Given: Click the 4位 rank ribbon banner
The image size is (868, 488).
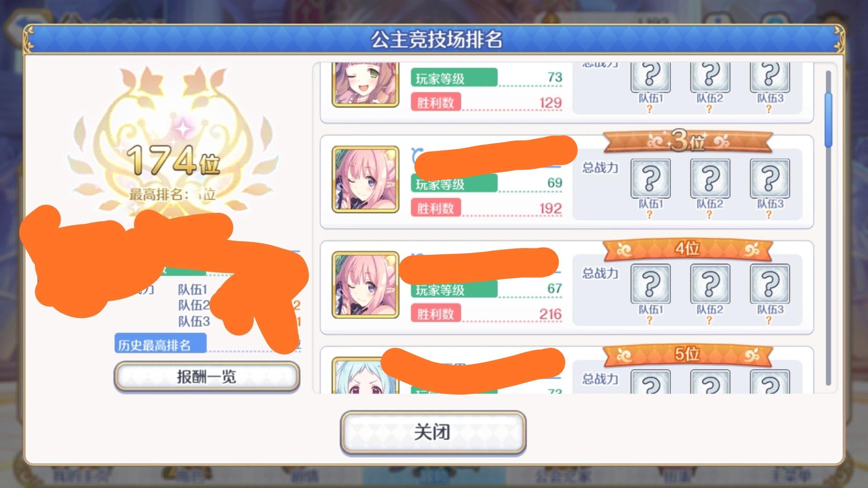Looking at the screenshot, I should pyautogui.click(x=687, y=249).
